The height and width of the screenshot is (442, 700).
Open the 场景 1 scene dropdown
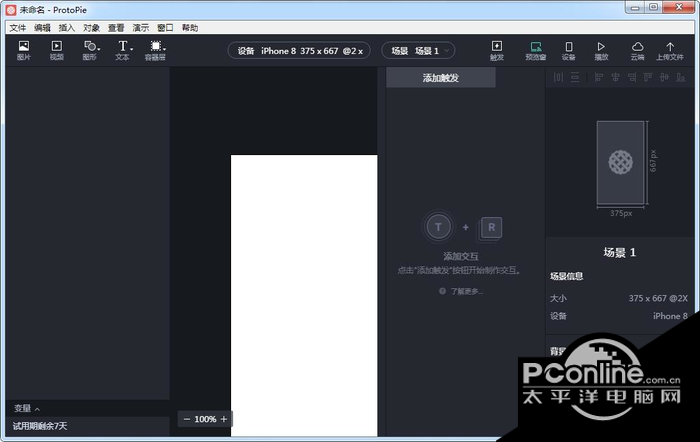pos(418,51)
